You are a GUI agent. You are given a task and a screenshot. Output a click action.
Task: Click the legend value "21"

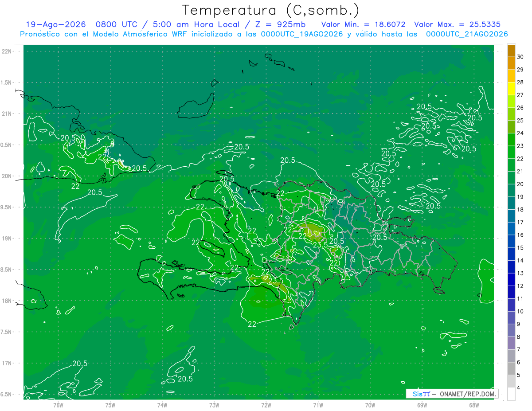520,171
